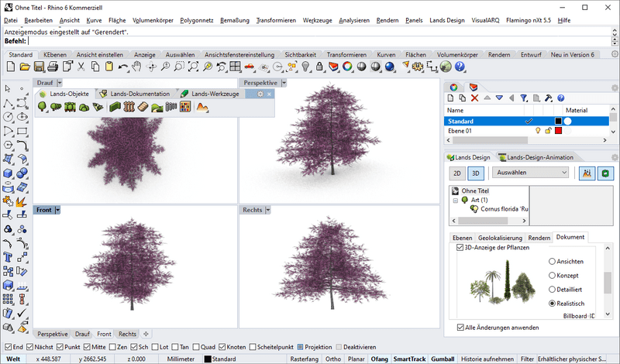Click the layer filter funnel icon
Viewport: 620px width, 364px height.
click(524, 98)
